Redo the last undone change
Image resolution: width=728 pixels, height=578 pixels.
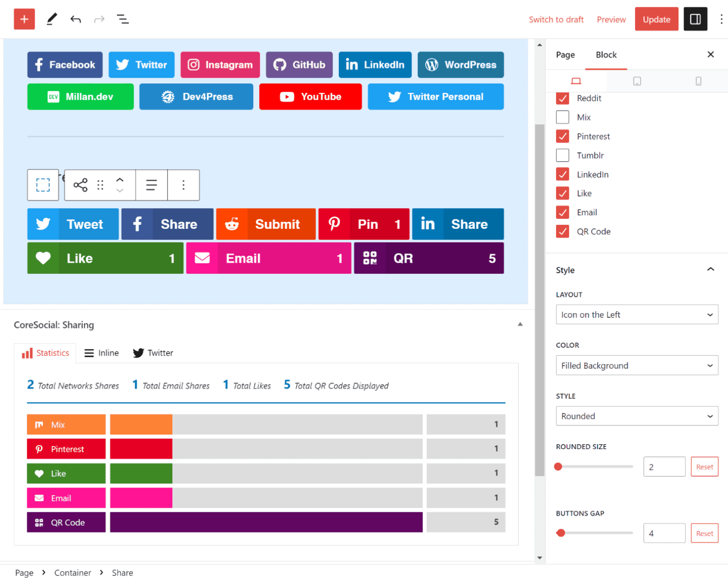(99, 19)
